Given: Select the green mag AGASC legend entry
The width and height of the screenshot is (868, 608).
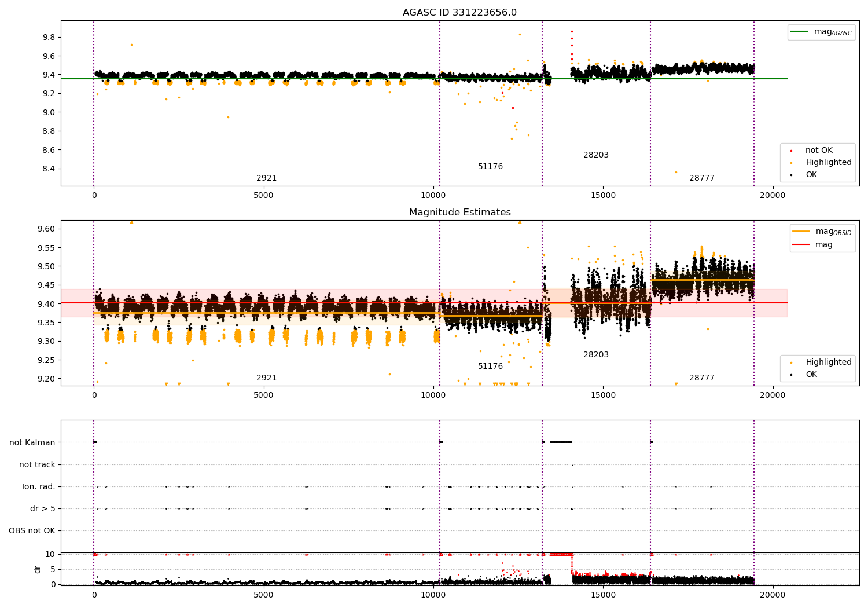Looking at the screenshot, I should (821, 32).
